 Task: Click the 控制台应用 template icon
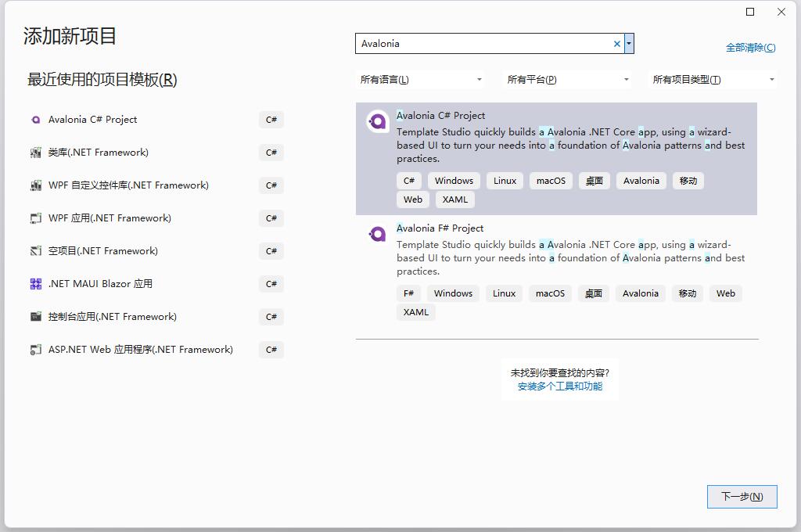point(35,317)
